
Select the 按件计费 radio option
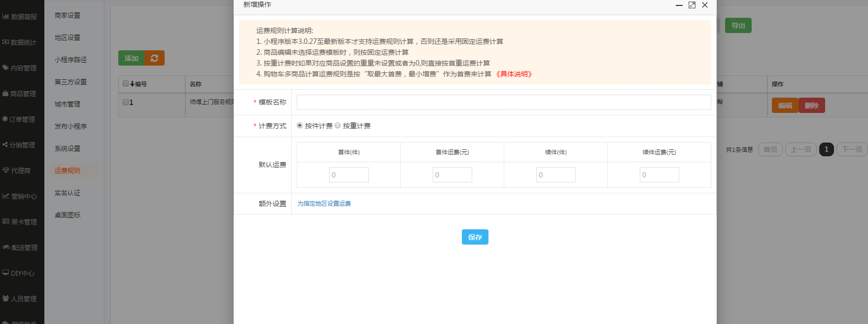click(300, 126)
